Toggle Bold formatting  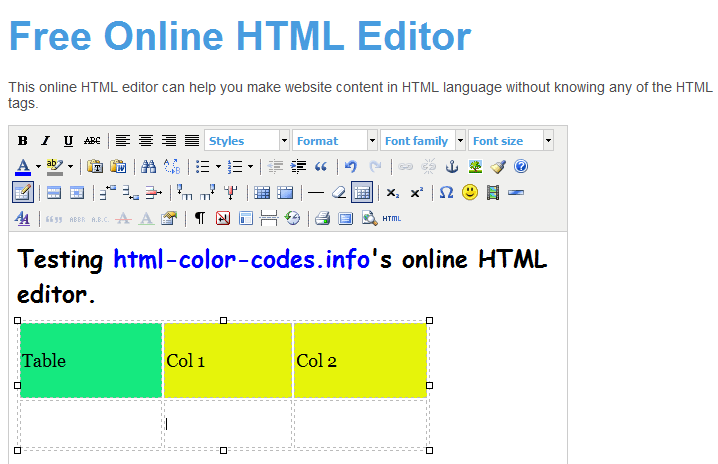pos(22,141)
